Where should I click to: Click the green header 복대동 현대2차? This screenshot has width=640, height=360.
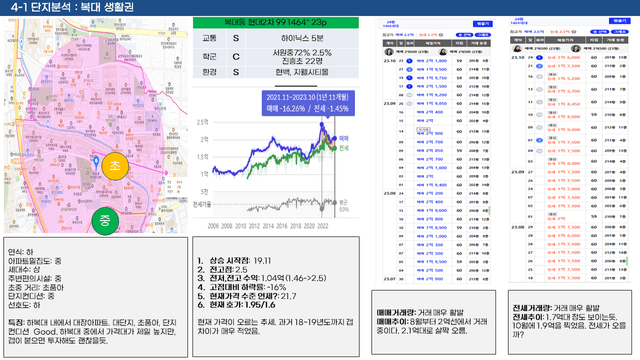(x=276, y=22)
